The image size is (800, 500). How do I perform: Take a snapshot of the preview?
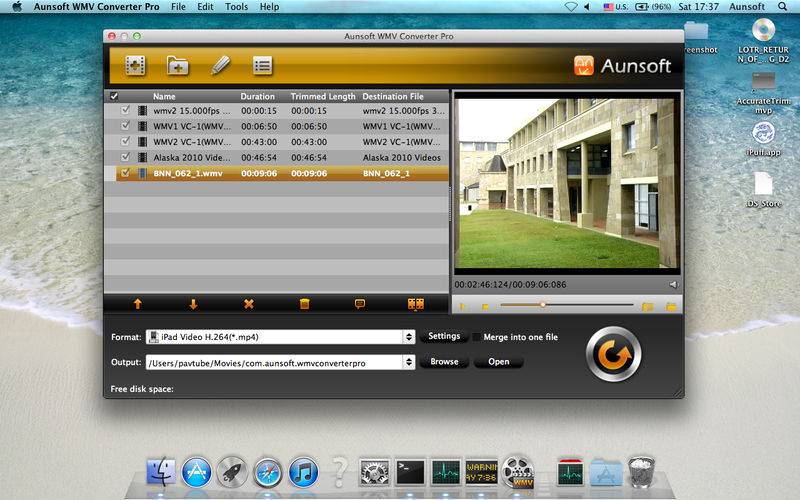click(x=647, y=307)
